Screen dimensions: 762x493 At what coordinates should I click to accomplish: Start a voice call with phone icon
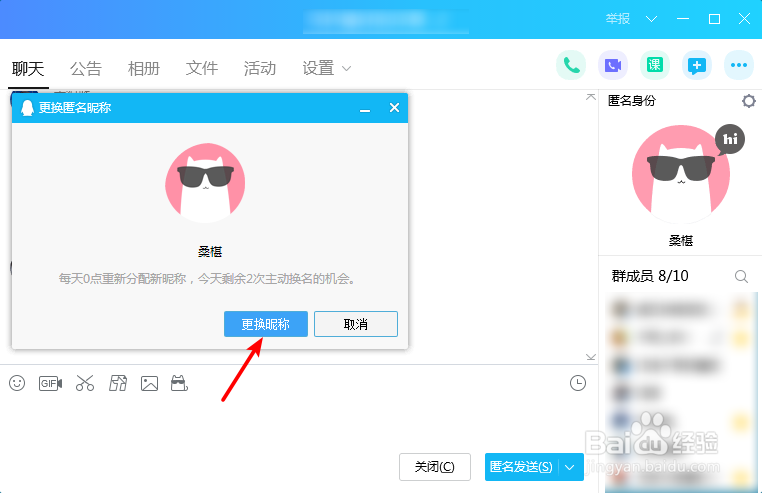click(x=571, y=65)
